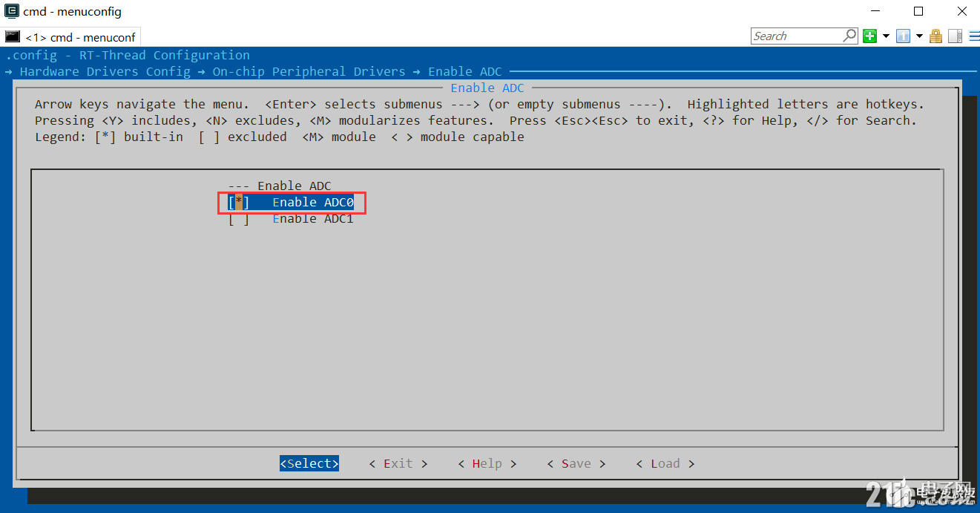The image size is (980, 513).
Task: Open the console list dropdown arrow
Action: 919,36
